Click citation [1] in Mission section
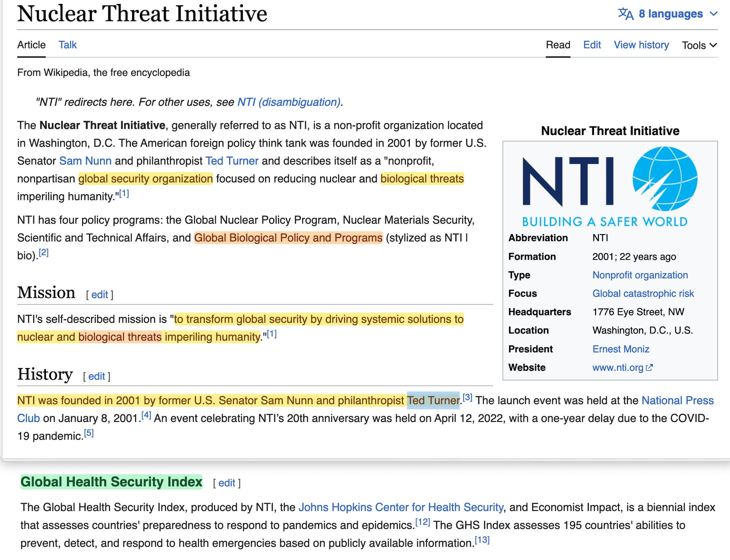730x560 pixels. 272,334
